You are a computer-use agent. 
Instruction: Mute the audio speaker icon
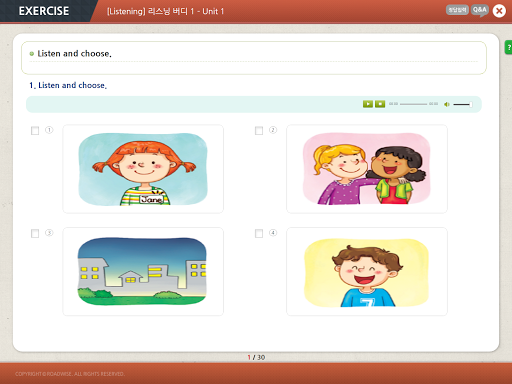(x=447, y=104)
